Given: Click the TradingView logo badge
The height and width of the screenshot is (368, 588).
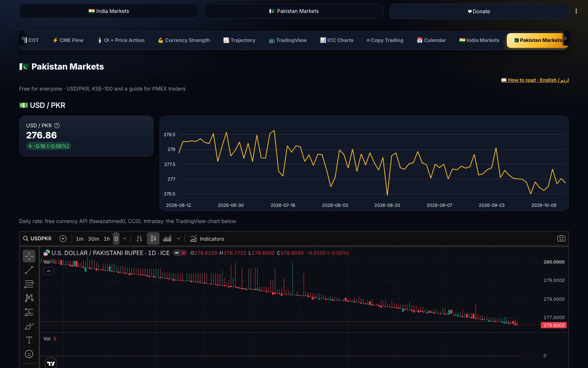Looking at the screenshot, I should point(51,363).
